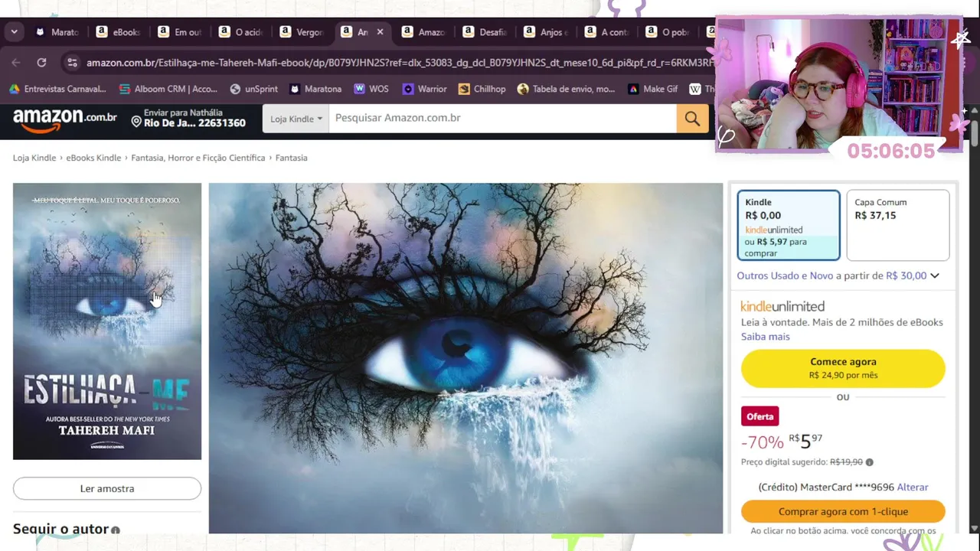This screenshot has height=551, width=980.
Task: Focus the Pesquisar Amazon.com.br search field
Action: point(502,118)
